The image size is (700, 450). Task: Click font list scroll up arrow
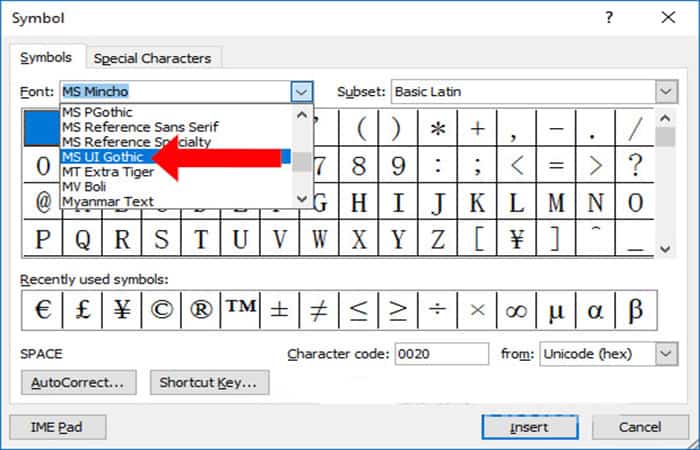[302, 115]
